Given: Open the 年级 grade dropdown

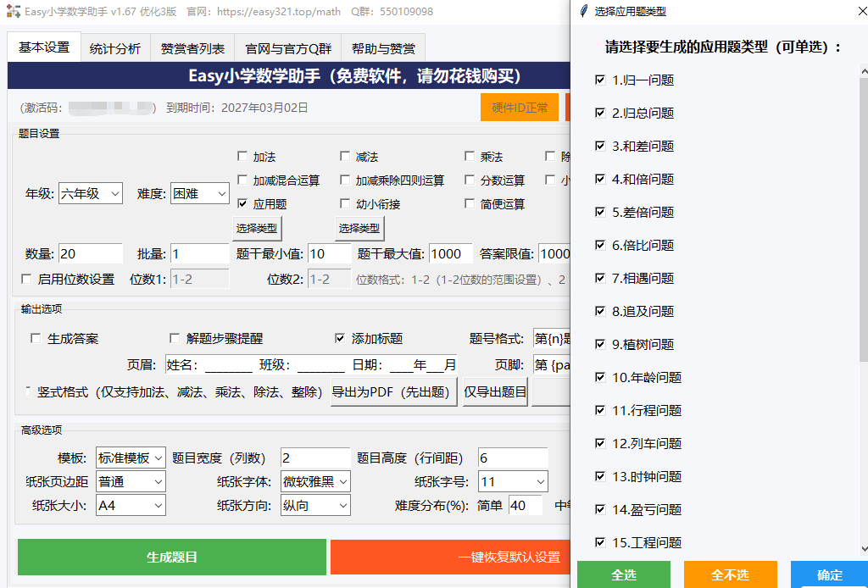Looking at the screenshot, I should pos(91,194).
